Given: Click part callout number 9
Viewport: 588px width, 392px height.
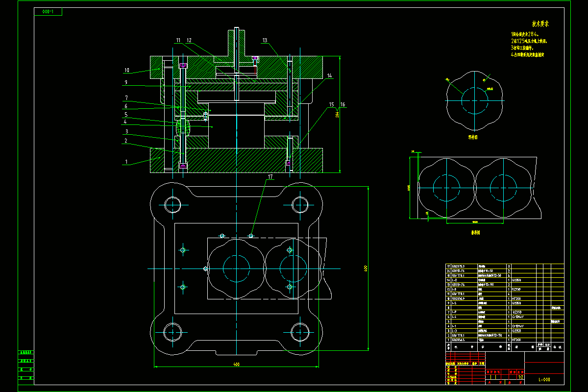Looking at the screenshot, I should 126,82.
